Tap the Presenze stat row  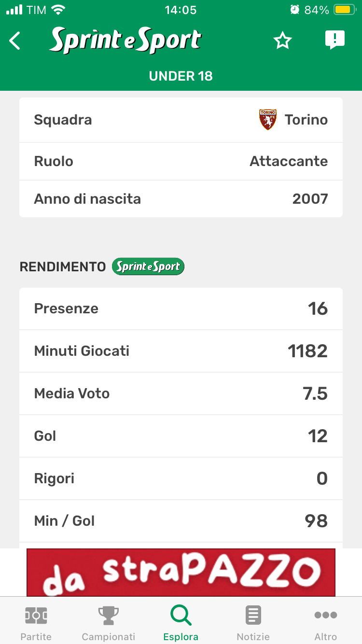tap(181, 308)
